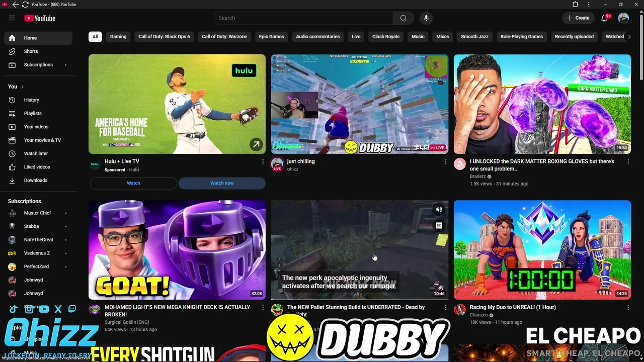Open the hamburger guide menu

(x=12, y=18)
